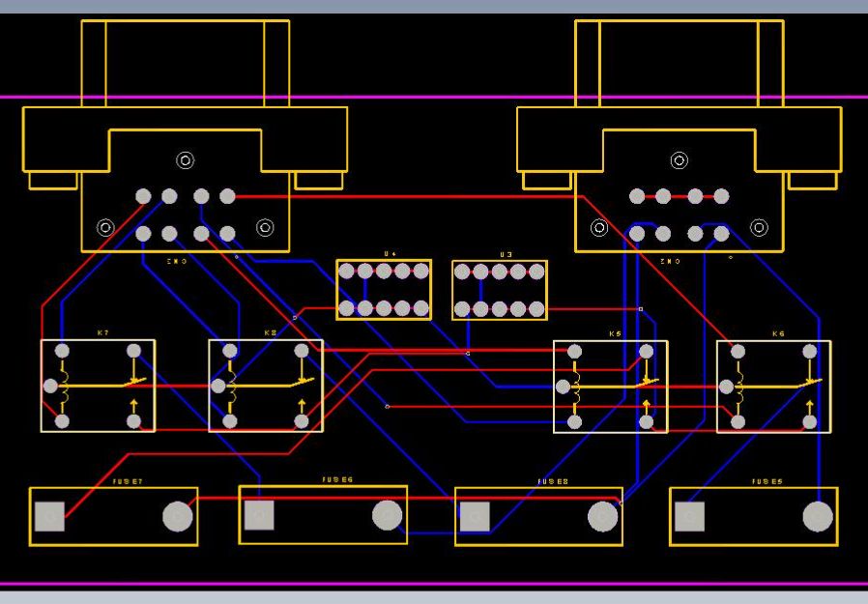This screenshot has width=868, height=604.
Task: Select the U4 IC footprint
Action: pos(385,288)
